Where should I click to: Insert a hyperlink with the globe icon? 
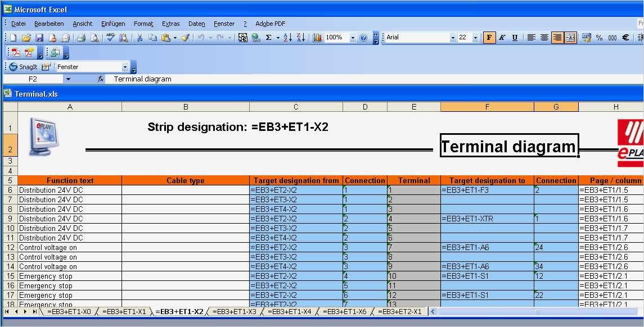pyautogui.click(x=256, y=38)
